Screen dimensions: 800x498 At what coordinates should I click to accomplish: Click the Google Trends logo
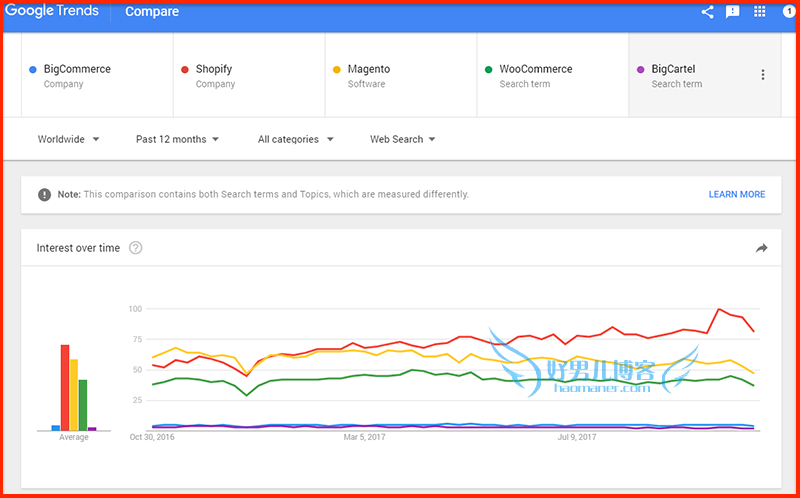point(52,11)
